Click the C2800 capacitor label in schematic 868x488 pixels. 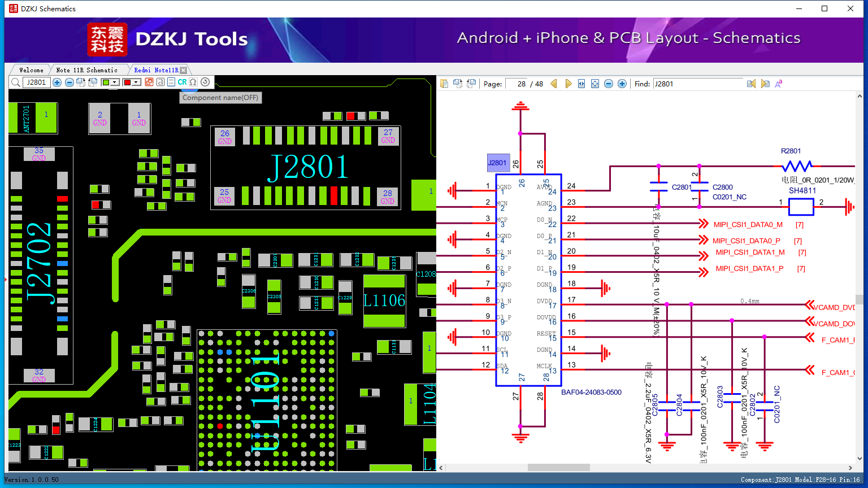point(722,187)
